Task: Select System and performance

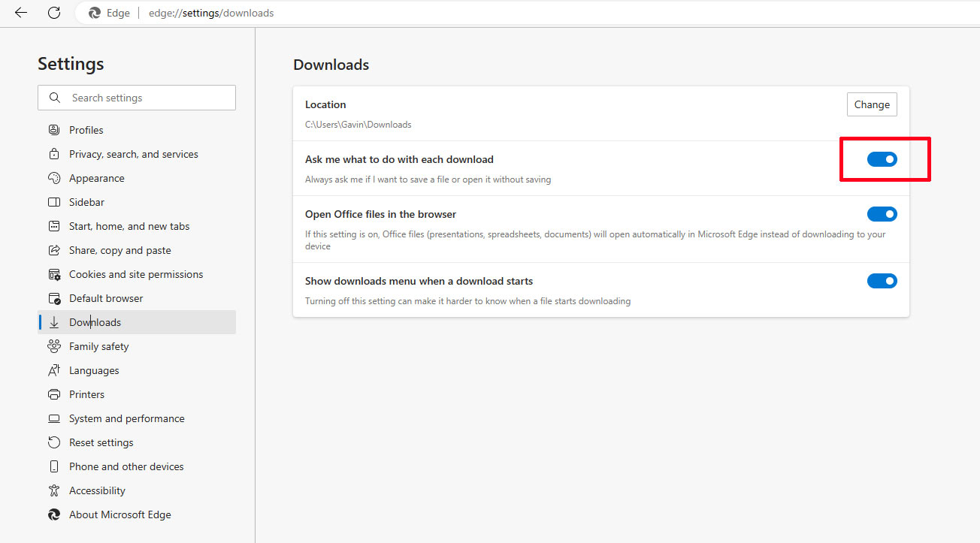Action: pyautogui.click(x=137, y=418)
